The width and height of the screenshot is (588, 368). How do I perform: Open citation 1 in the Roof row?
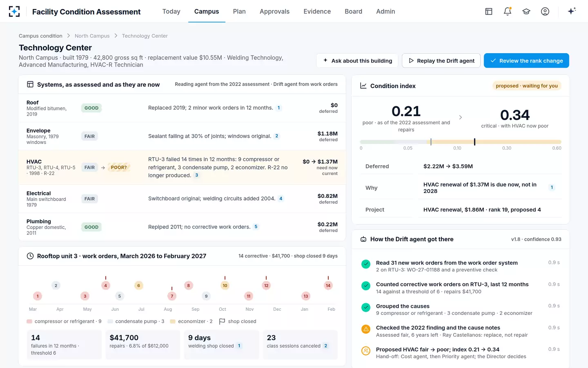click(x=279, y=108)
